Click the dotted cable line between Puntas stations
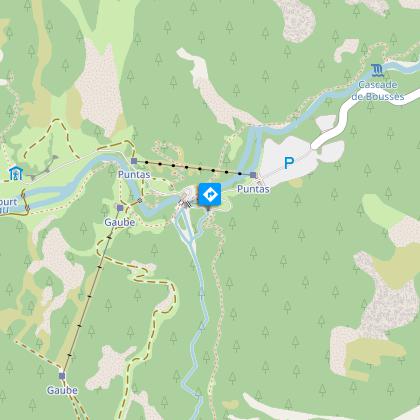The width and height of the screenshot is (420, 420). 193,168
